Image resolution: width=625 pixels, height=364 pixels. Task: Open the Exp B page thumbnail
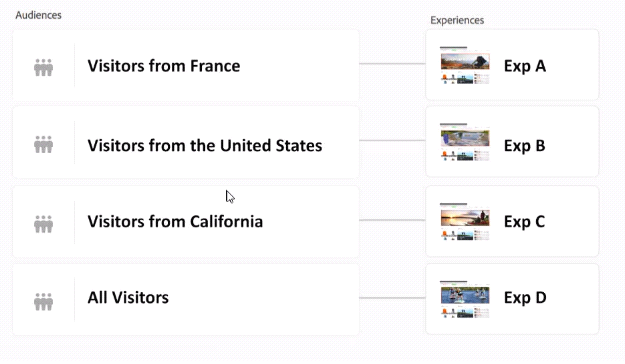point(465,142)
